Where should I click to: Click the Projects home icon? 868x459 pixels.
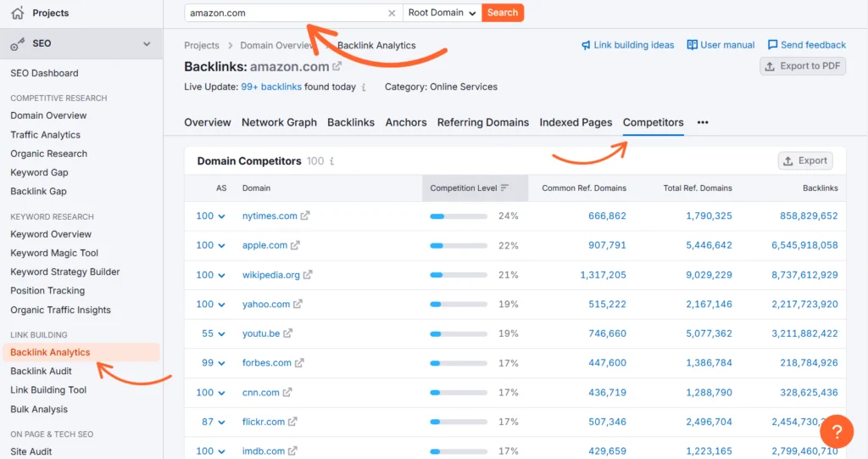(18, 13)
